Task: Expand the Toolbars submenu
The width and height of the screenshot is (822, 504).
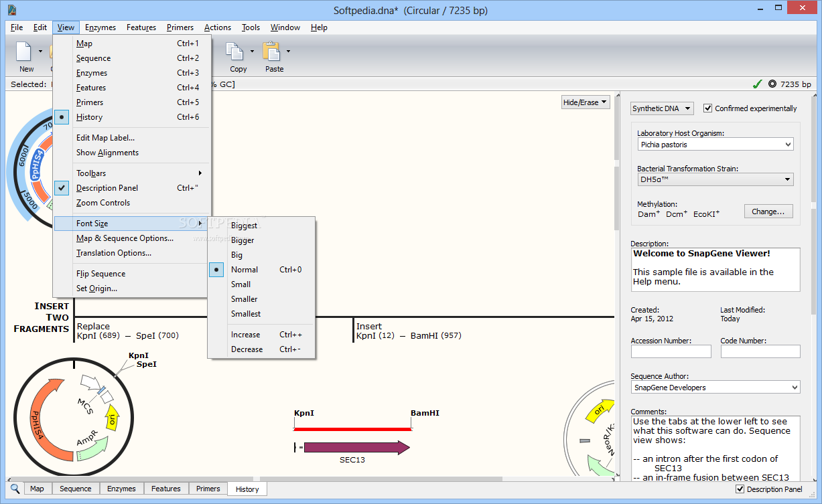Action: tap(133, 173)
